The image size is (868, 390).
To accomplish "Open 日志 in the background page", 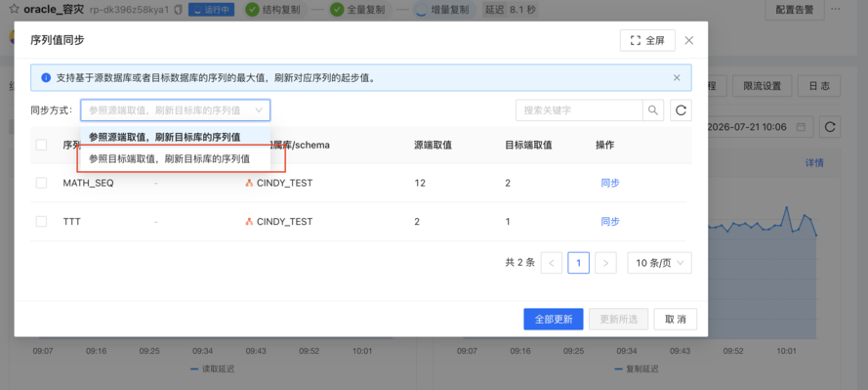I will pos(819,86).
